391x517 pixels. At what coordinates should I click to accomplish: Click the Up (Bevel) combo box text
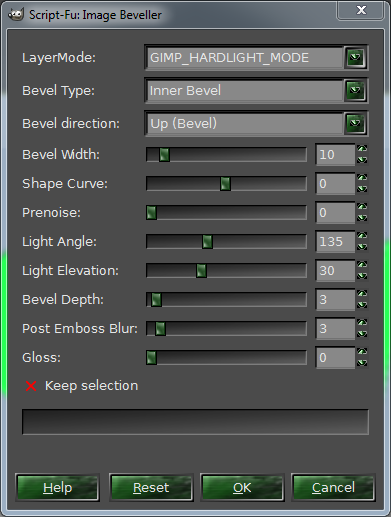coord(184,124)
